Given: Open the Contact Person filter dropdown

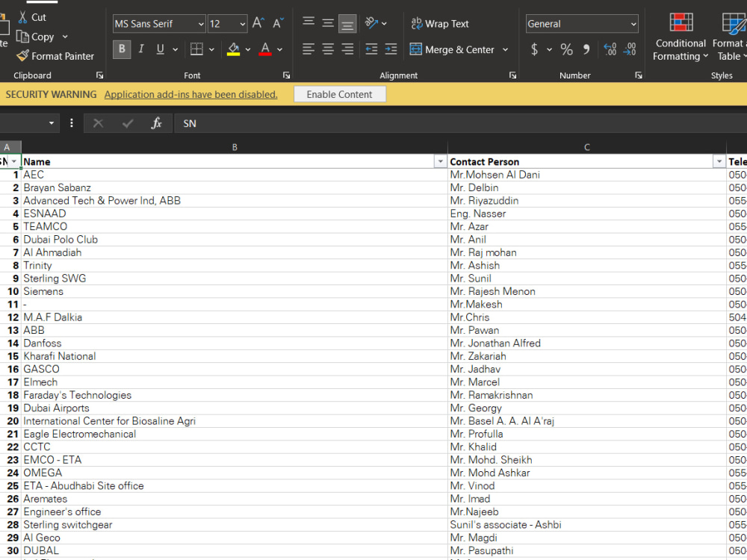Looking at the screenshot, I should (x=719, y=162).
